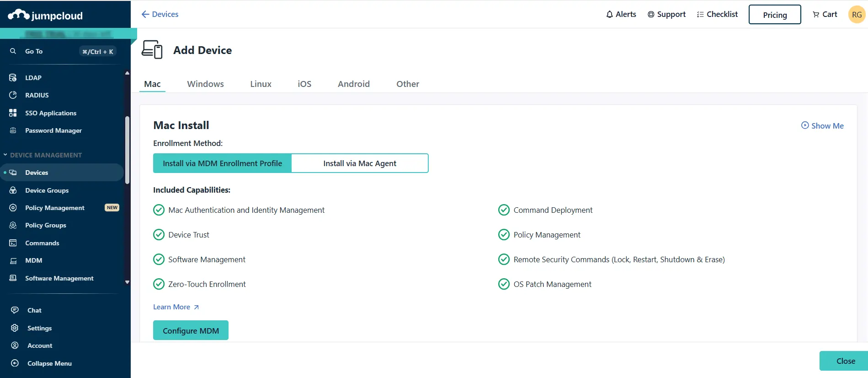Click the Checklist label

coord(722,14)
